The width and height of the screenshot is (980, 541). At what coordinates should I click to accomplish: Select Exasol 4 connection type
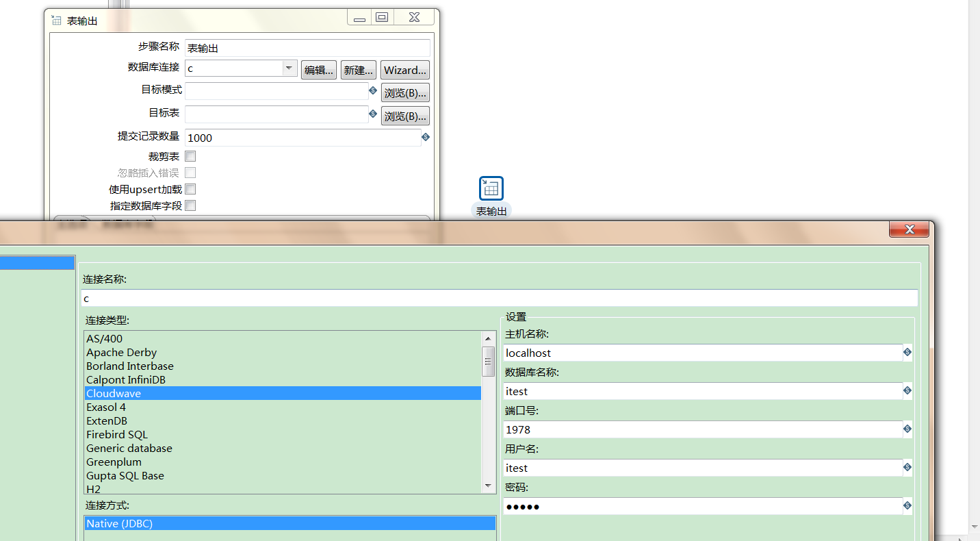click(283, 407)
